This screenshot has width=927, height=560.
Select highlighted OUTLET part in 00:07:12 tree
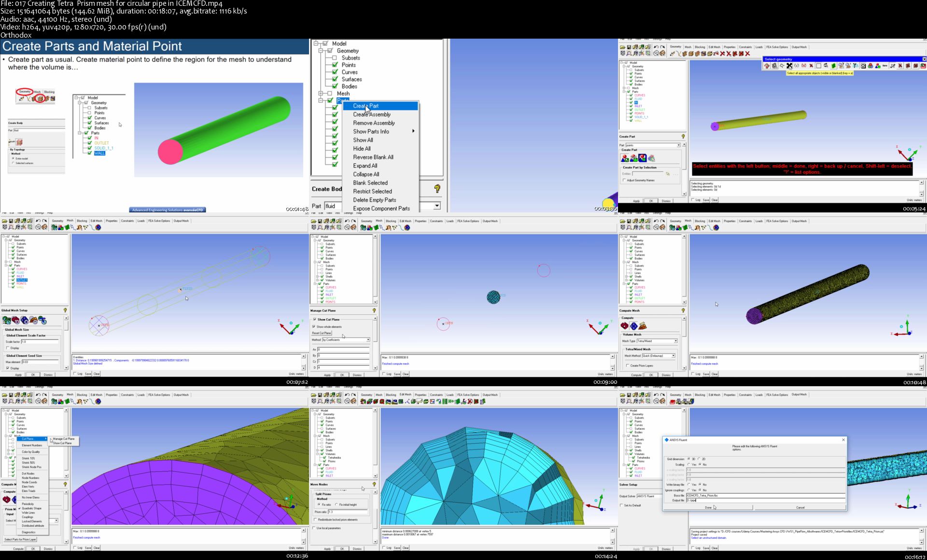(x=22, y=280)
